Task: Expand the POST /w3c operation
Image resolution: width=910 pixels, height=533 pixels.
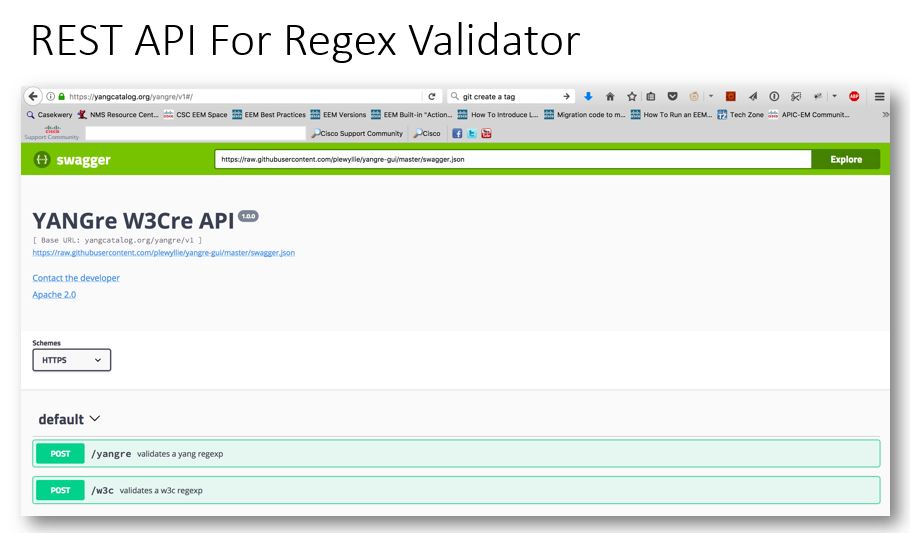Action: [456, 490]
